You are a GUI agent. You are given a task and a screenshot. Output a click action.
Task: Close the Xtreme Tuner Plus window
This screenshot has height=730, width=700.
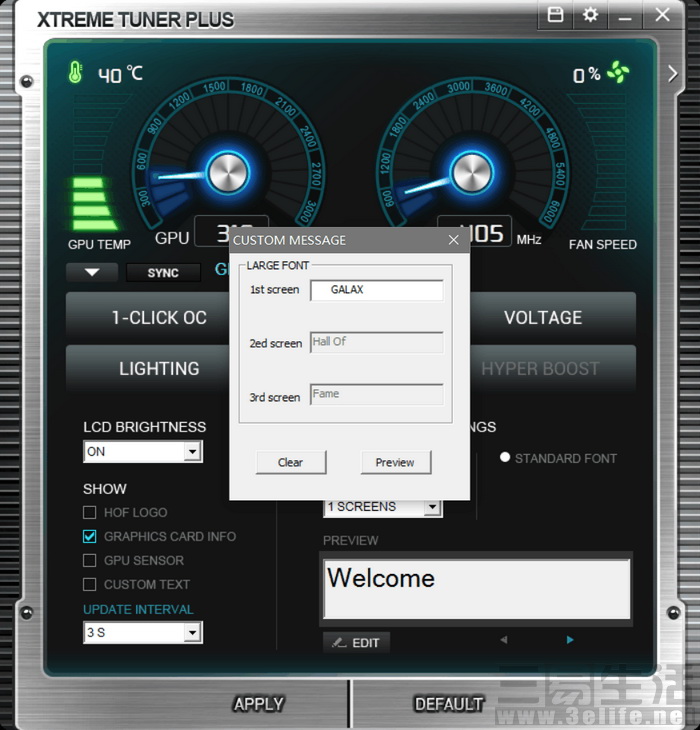click(x=662, y=15)
